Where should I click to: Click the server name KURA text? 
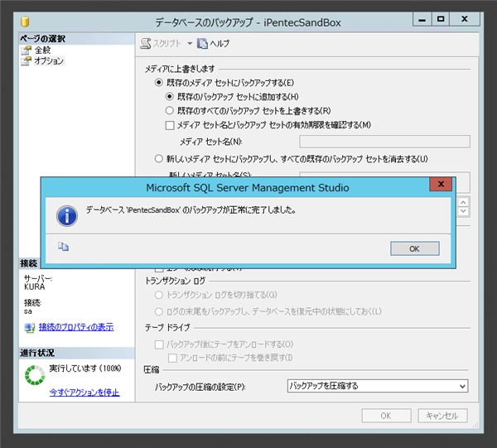click(x=34, y=287)
